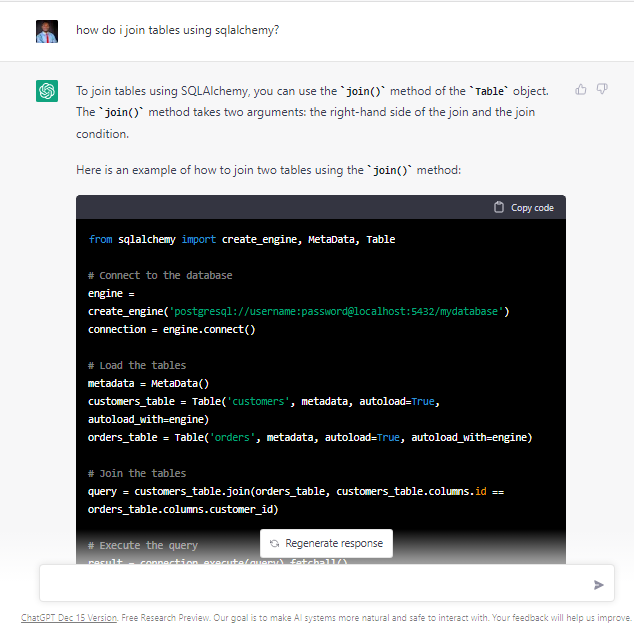The height and width of the screenshot is (633, 634).
Task: Click the postgresql connection string text
Action: pos(336,311)
